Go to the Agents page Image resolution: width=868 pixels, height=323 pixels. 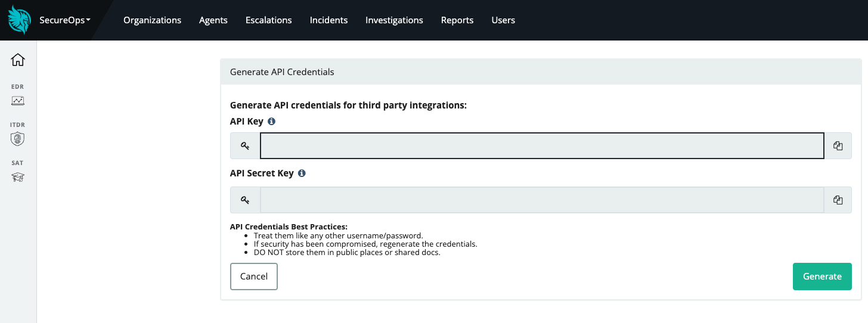[x=213, y=20]
